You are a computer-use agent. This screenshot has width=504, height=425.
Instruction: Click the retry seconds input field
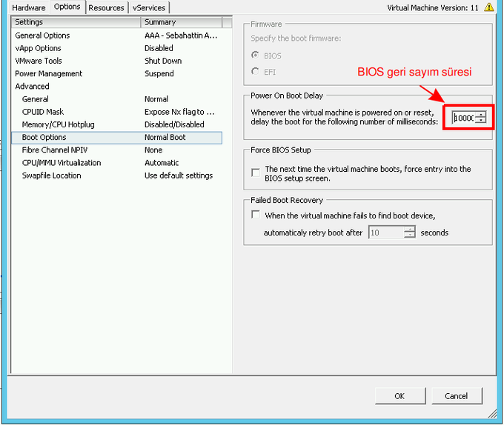point(386,232)
